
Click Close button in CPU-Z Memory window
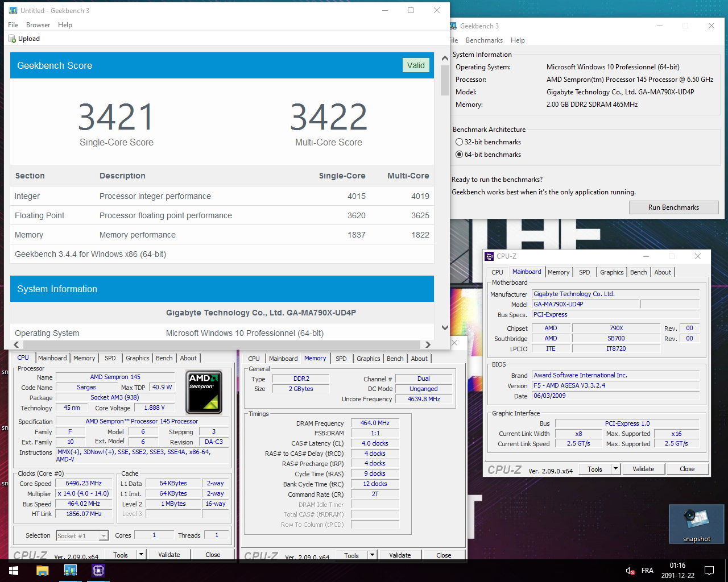444,555
